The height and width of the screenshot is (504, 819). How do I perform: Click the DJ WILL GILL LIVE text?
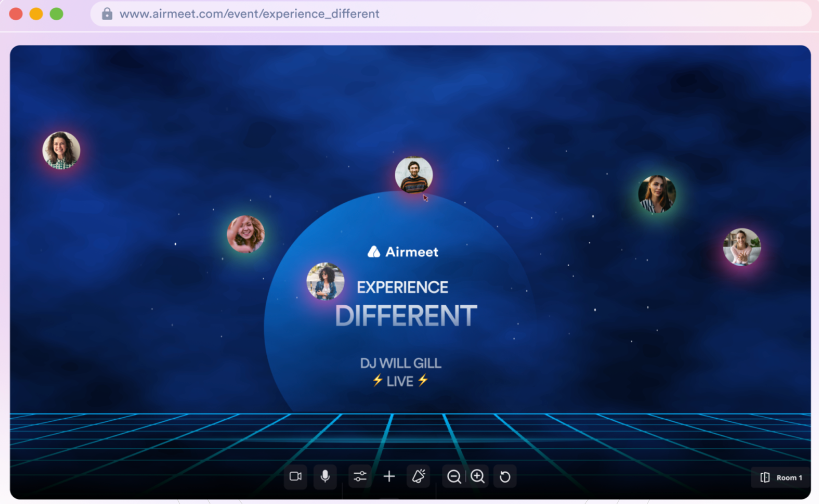click(401, 371)
